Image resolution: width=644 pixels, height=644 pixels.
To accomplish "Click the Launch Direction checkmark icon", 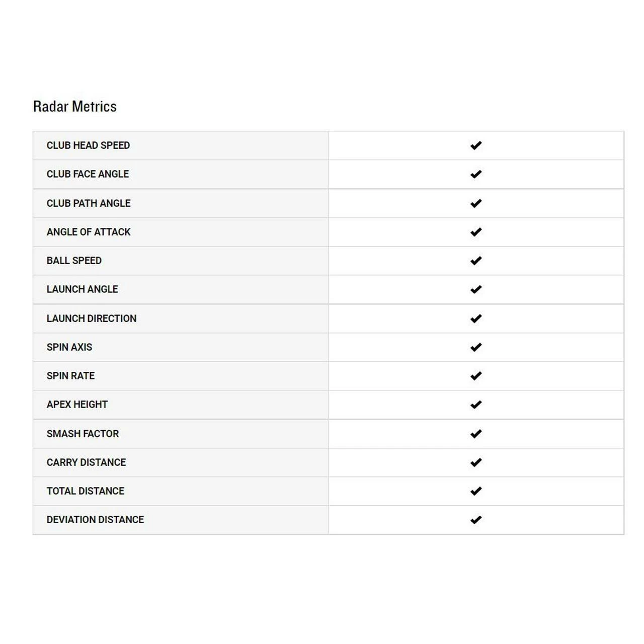I will [476, 318].
